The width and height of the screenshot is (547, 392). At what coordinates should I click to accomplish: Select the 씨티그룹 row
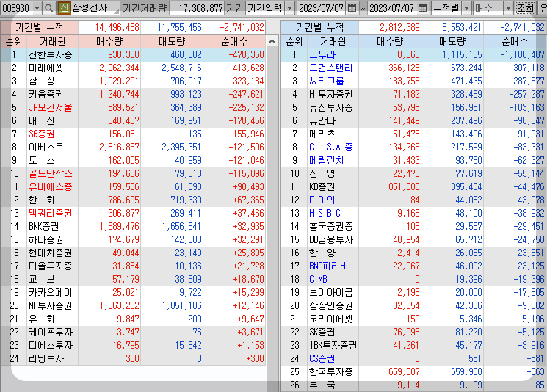pos(414,81)
